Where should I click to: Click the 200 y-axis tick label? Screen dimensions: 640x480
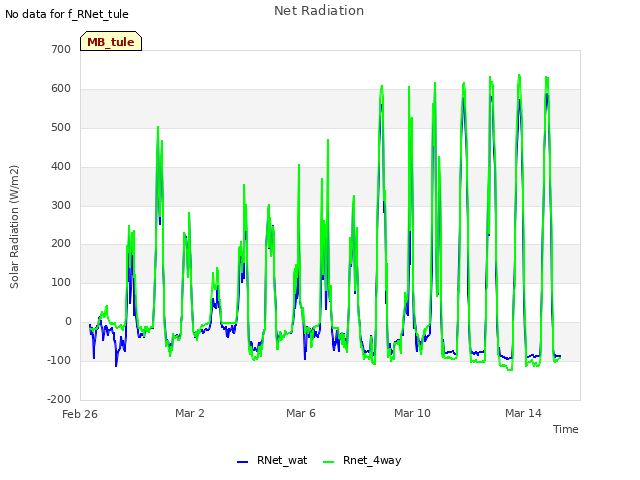coord(61,244)
